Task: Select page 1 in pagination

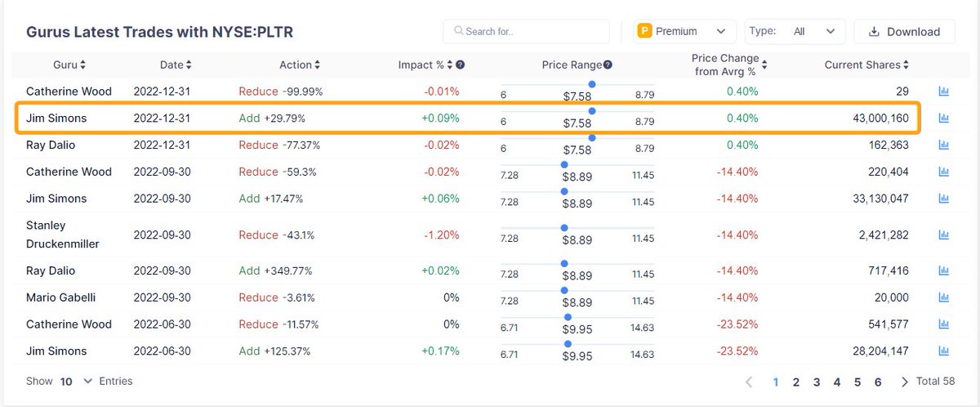Action: [x=776, y=382]
